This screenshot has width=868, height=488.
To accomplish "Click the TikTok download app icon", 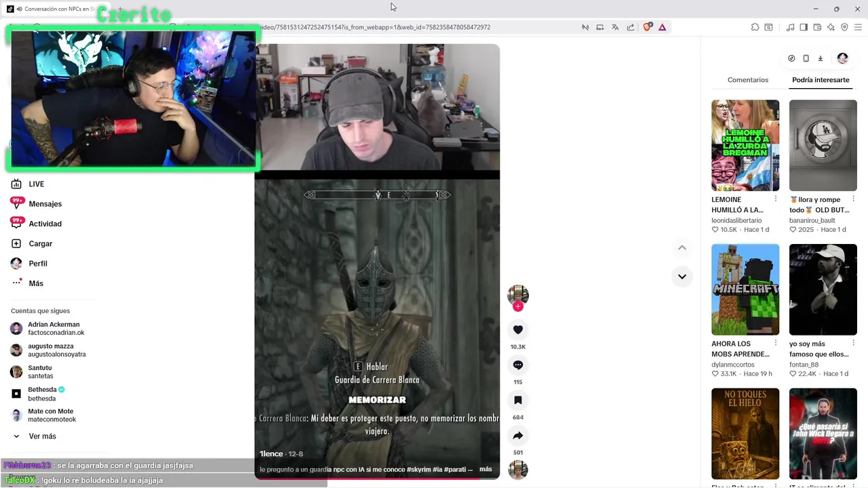I will pyautogui.click(x=820, y=58).
